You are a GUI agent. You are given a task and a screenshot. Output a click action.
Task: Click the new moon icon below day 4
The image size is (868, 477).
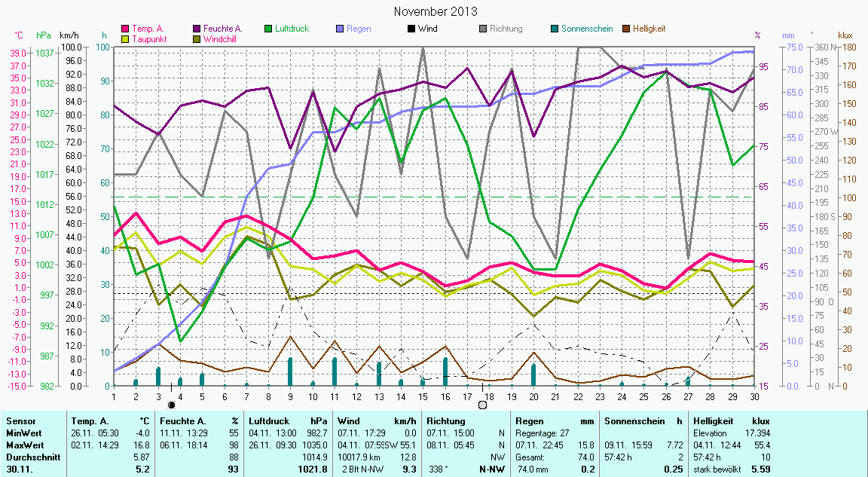tap(171, 405)
